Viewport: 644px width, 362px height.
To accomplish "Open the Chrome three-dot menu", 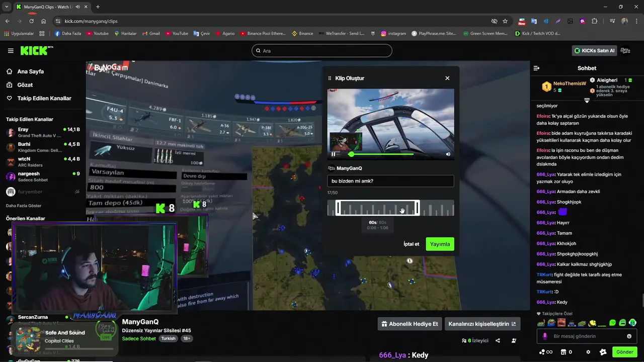I will [636, 21].
